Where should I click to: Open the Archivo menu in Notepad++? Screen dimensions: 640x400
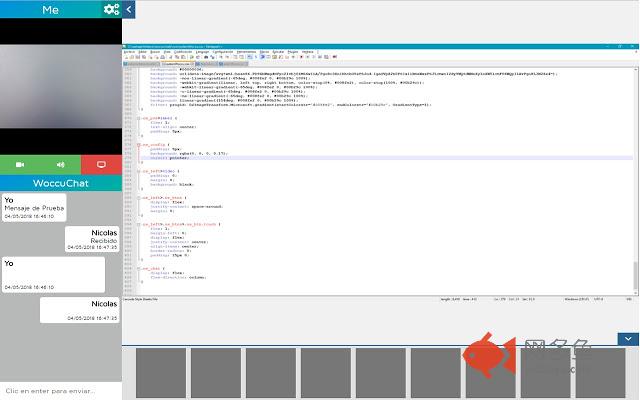pos(129,52)
